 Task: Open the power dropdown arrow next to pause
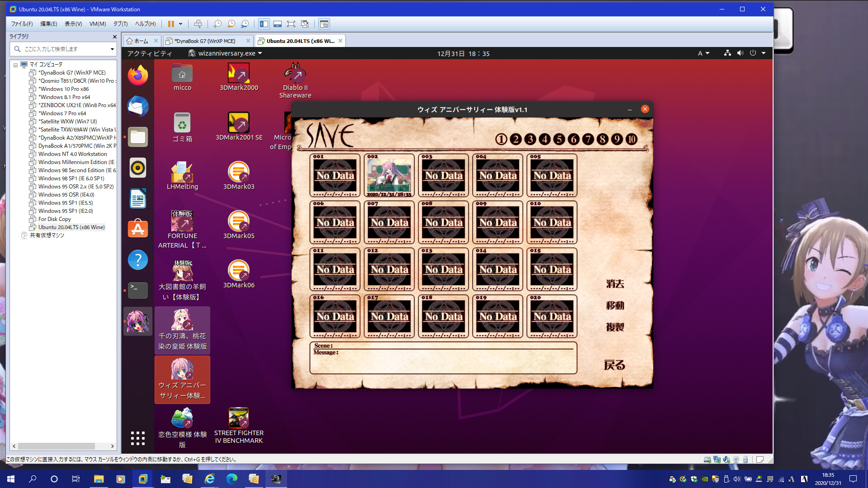[x=180, y=24]
